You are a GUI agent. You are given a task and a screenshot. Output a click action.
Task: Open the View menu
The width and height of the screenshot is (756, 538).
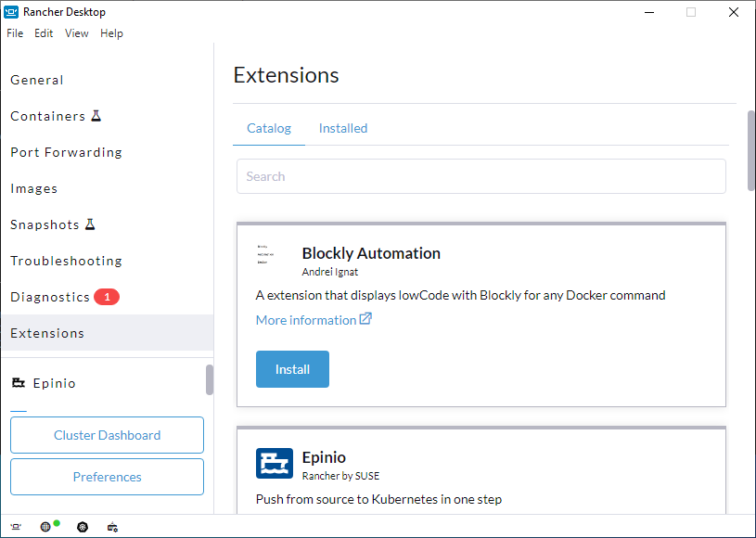point(77,33)
